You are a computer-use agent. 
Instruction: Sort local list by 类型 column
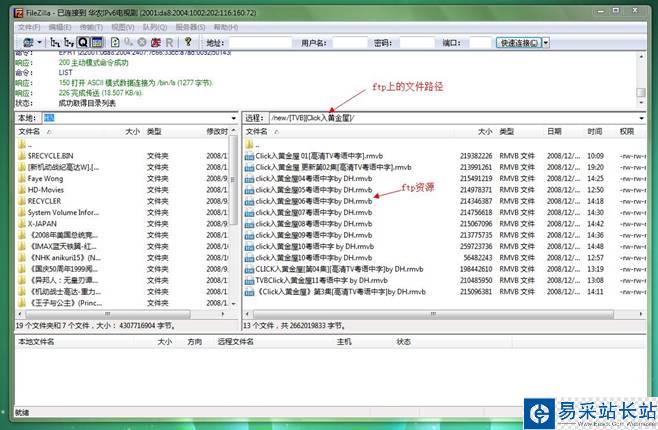[x=154, y=132]
